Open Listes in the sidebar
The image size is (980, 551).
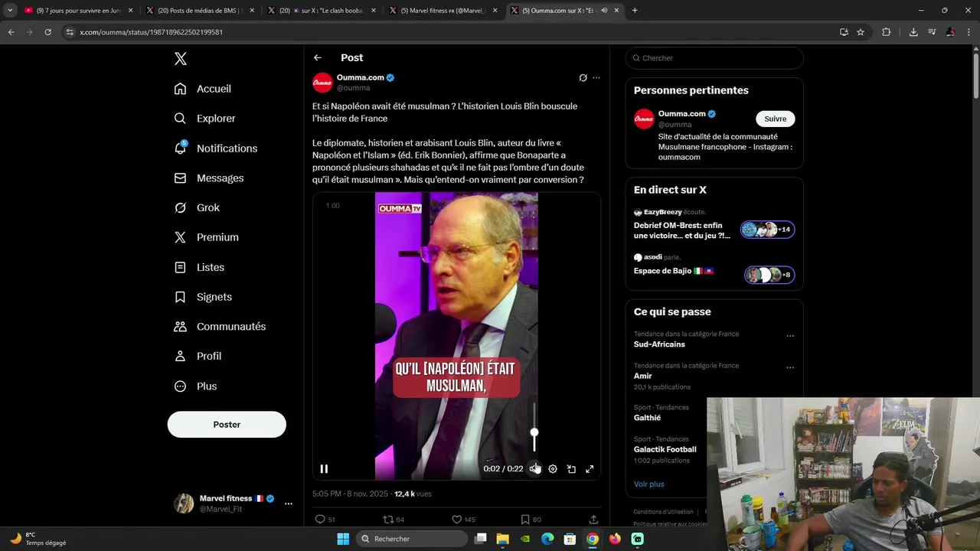pyautogui.click(x=199, y=267)
